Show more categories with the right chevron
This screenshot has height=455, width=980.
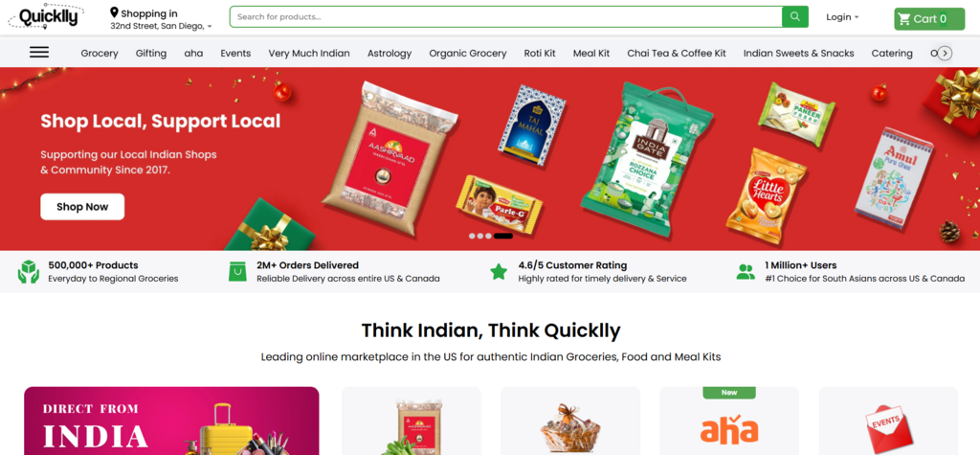coord(945,54)
